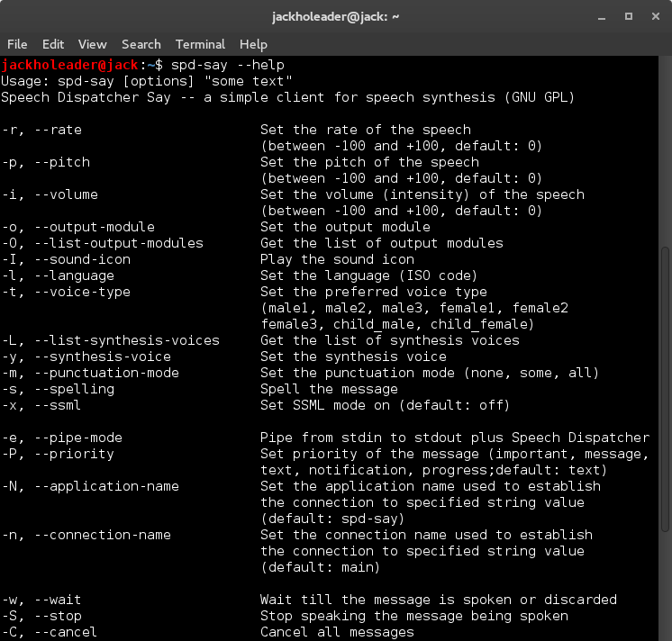Click the -n, --connection-name option
This screenshot has width=672, height=641.
[x=86, y=535]
